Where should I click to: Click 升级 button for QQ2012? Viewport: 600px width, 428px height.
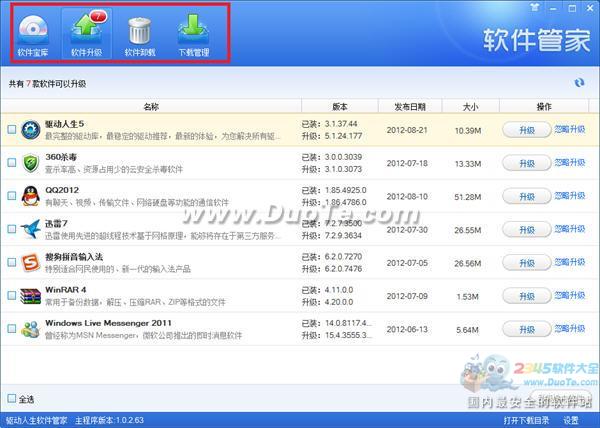[x=527, y=197]
